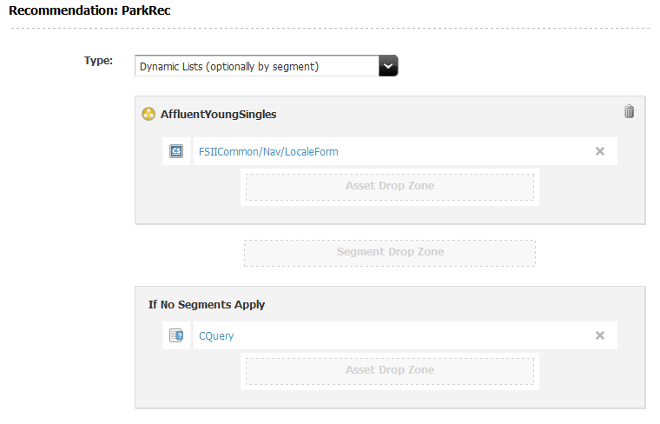
Task: Click Asset Drop Zone under If No Segments Apply
Action: point(390,370)
